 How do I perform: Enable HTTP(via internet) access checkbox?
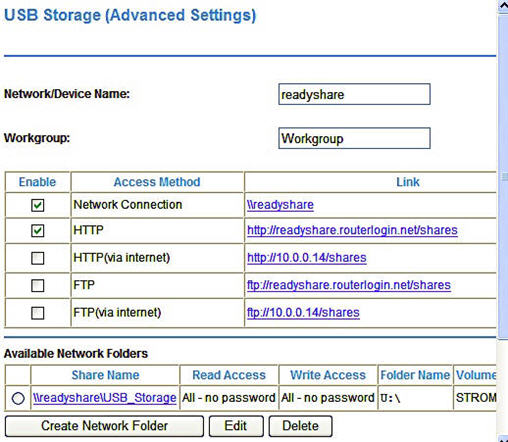pyautogui.click(x=37, y=258)
